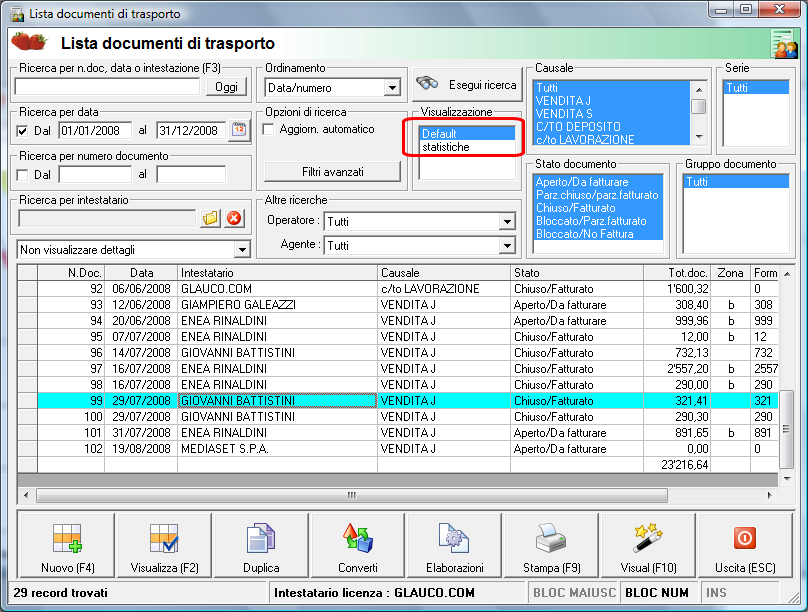Click the Converti button
This screenshot has height=612, width=808.
coord(358,546)
